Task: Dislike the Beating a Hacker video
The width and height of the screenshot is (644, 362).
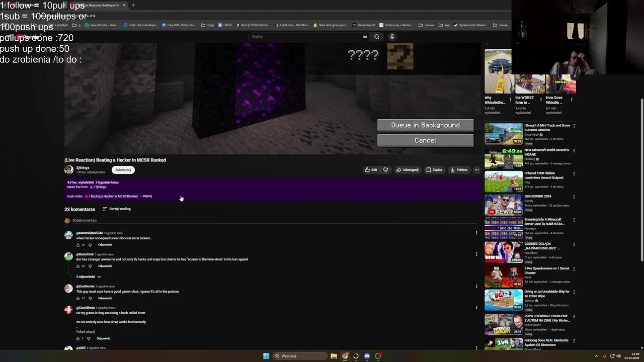Action: [385, 170]
